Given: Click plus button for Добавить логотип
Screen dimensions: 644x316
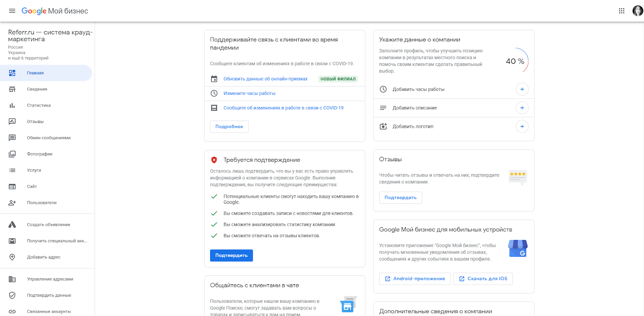Looking at the screenshot, I should pyautogui.click(x=522, y=126).
